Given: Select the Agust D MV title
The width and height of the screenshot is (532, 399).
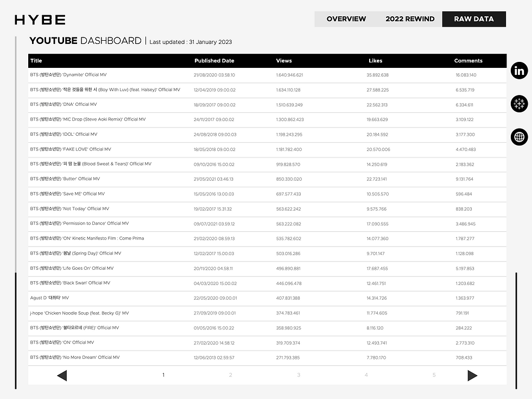Looking at the screenshot, I should 49,297.
